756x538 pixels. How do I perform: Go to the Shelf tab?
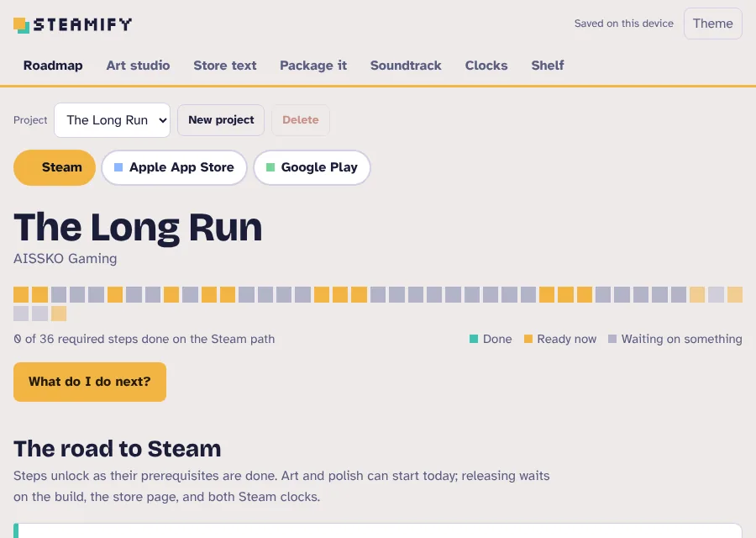coord(547,66)
